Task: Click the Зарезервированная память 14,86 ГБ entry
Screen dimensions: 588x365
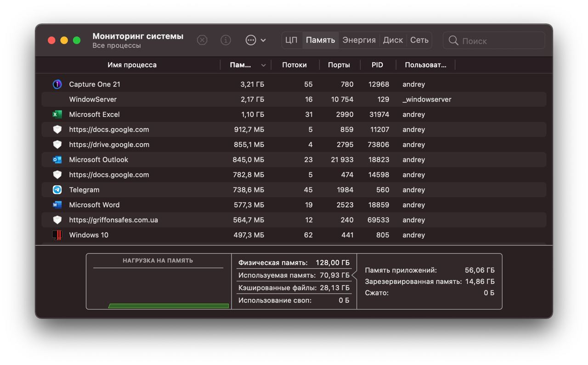Action: (x=430, y=281)
